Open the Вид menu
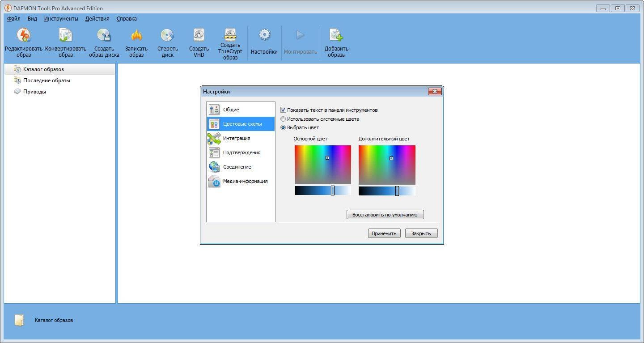644x343 pixels. coord(32,19)
